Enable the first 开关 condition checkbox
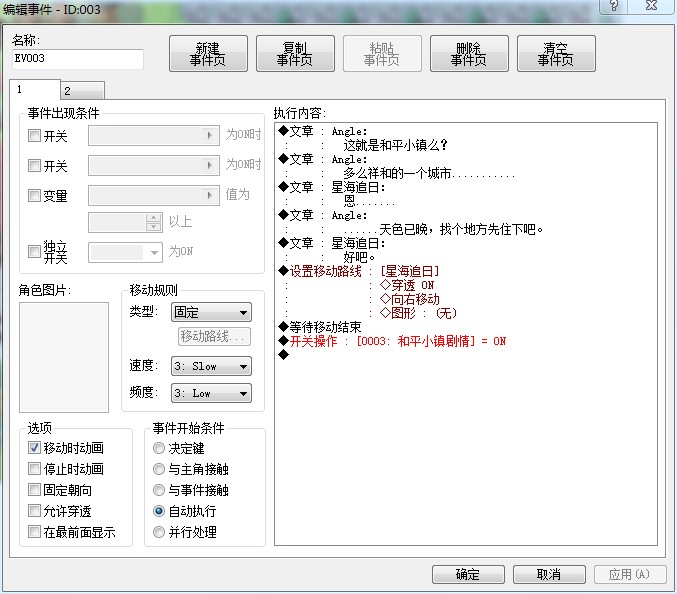 click(x=34, y=136)
